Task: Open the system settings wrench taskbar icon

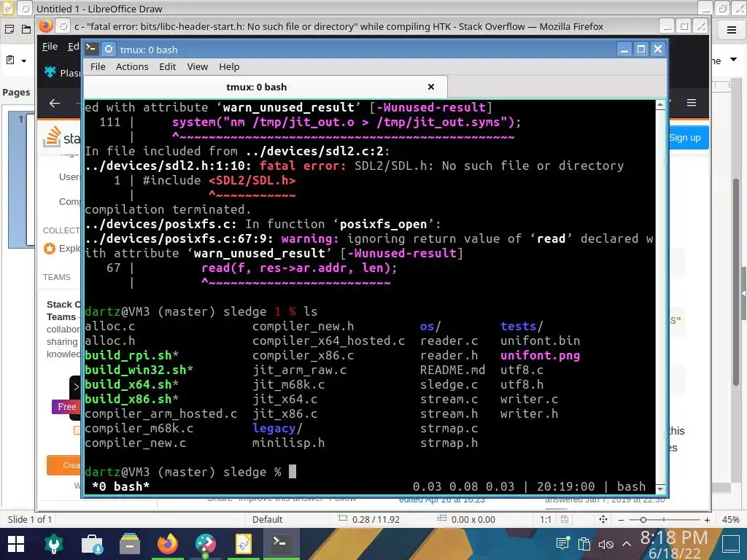Action: (54, 544)
